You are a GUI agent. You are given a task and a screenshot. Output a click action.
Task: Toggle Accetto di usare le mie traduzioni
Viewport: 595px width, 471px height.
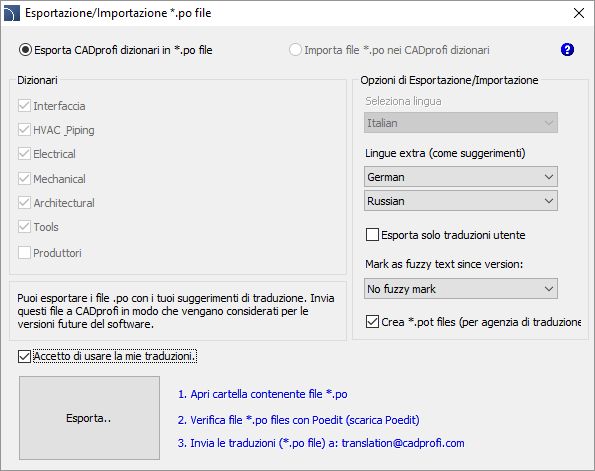[x=24, y=356]
